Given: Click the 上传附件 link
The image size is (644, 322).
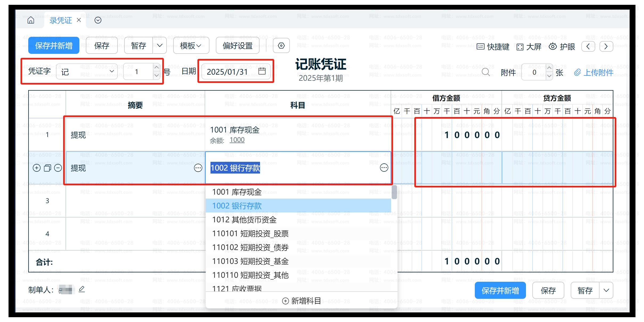Looking at the screenshot, I should 594,72.
